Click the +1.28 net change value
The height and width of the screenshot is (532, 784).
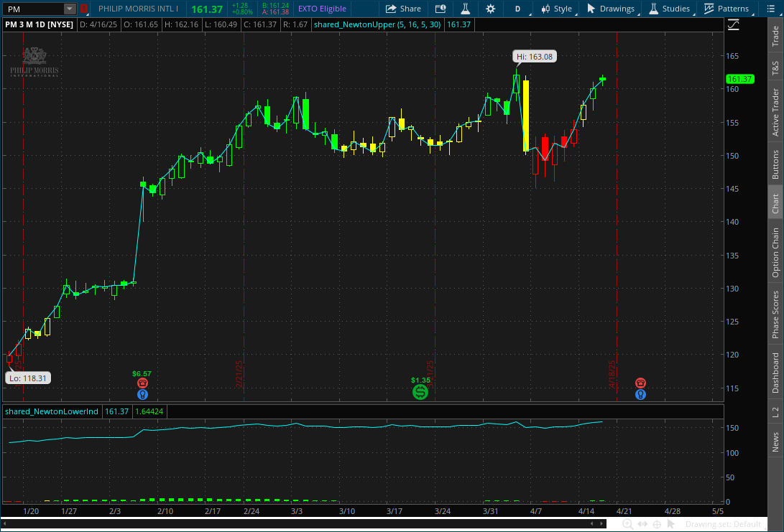click(240, 6)
